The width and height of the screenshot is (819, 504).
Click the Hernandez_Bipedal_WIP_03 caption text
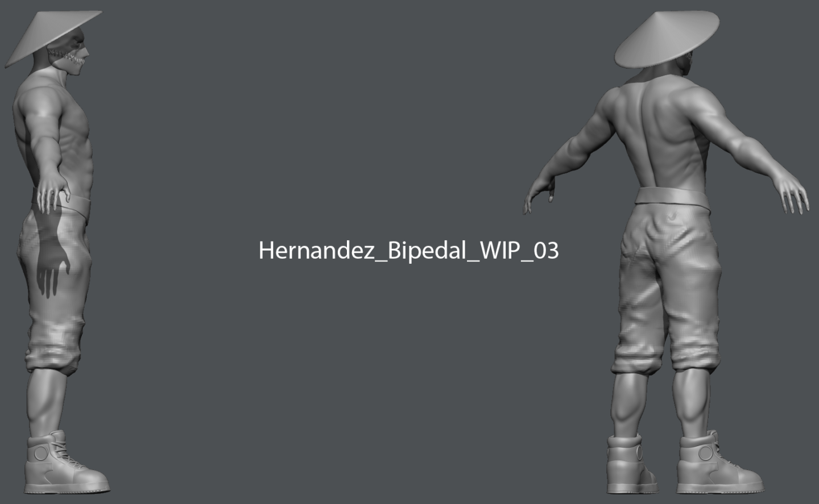tap(409, 251)
